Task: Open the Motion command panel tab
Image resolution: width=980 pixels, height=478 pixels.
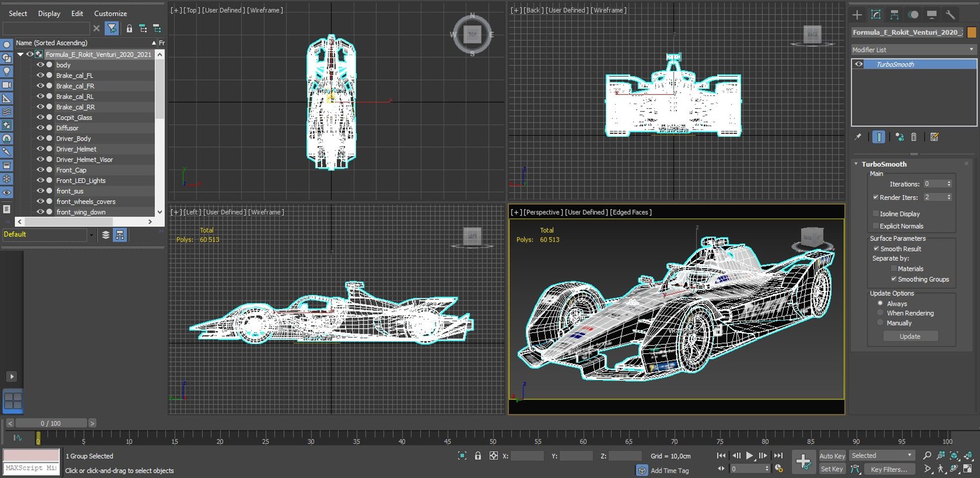Action: (913, 15)
